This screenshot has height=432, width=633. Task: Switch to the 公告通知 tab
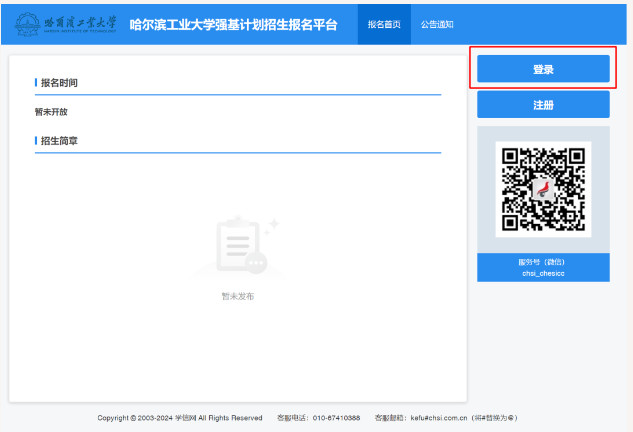pyautogui.click(x=437, y=25)
